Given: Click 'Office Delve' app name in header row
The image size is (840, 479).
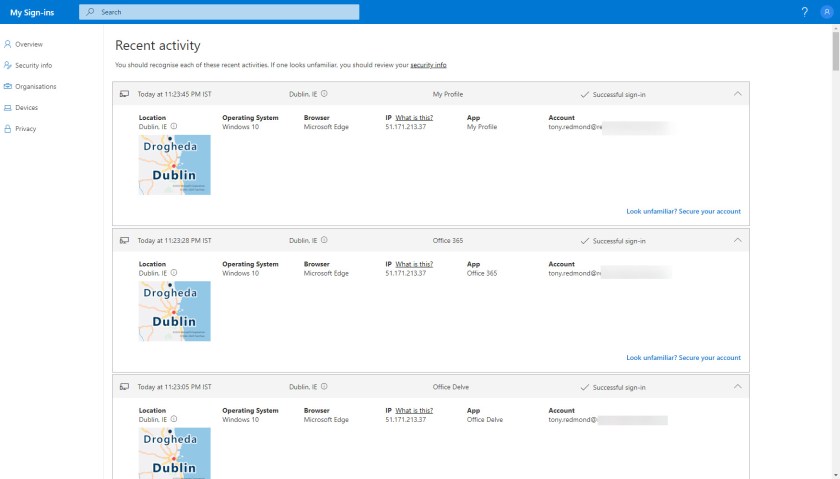Looking at the screenshot, I should 451,387.
